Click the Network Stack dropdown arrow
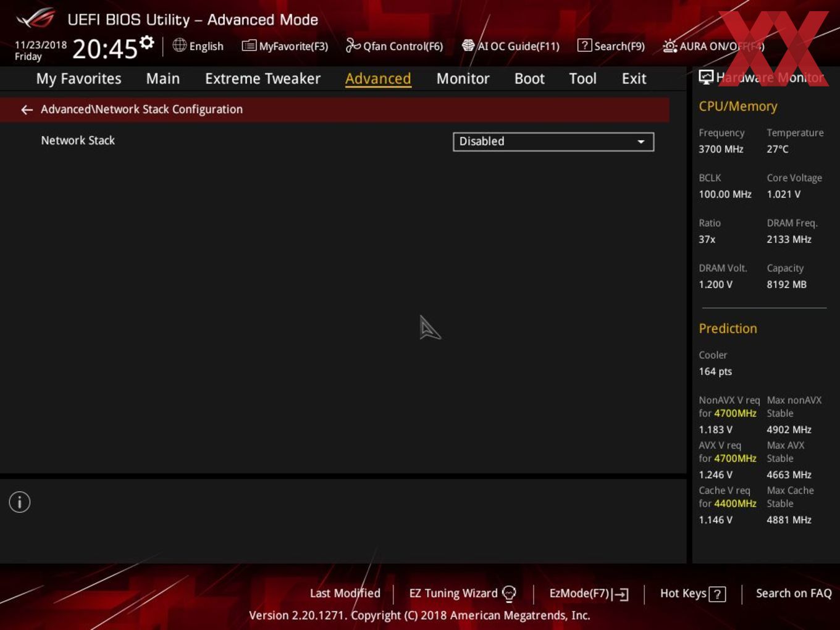840x630 pixels. pyautogui.click(x=641, y=142)
